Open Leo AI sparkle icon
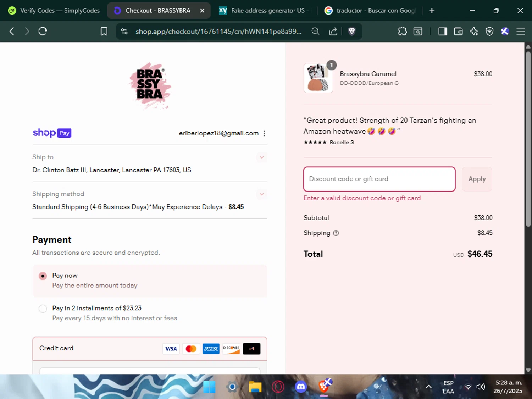Viewport: 532px width, 399px height. 474,32
